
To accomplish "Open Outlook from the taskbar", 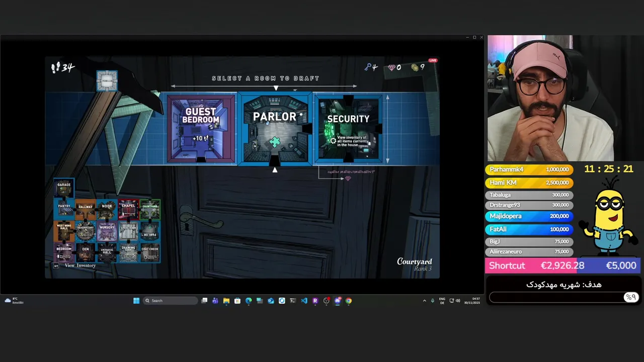I will click(271, 301).
